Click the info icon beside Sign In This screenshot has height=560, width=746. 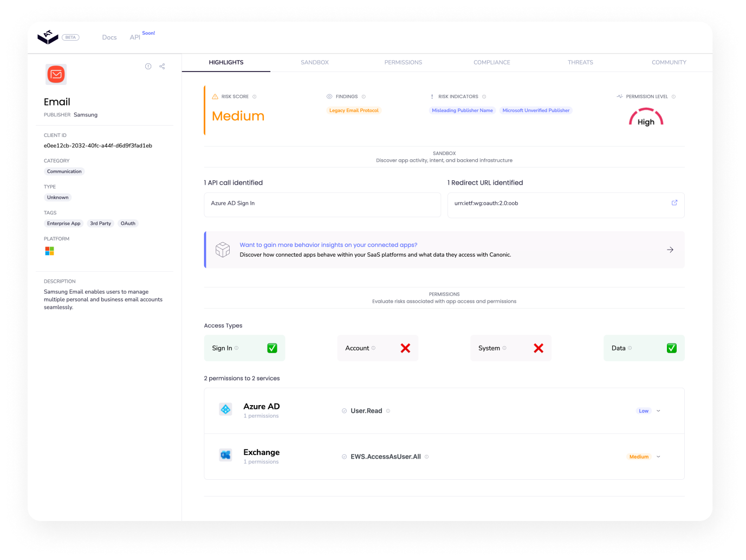tap(236, 348)
